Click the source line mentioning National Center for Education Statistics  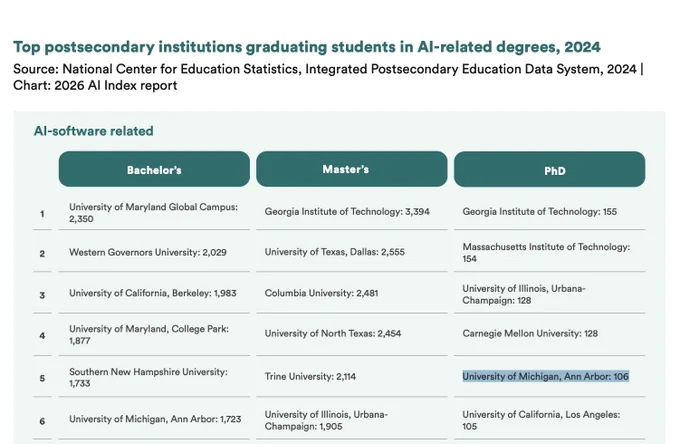tap(328, 77)
